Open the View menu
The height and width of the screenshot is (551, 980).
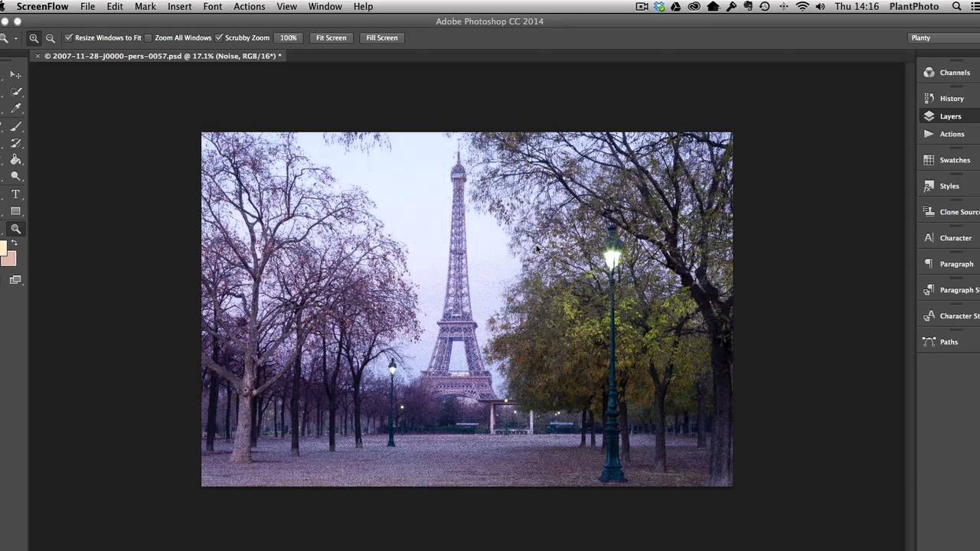point(287,6)
